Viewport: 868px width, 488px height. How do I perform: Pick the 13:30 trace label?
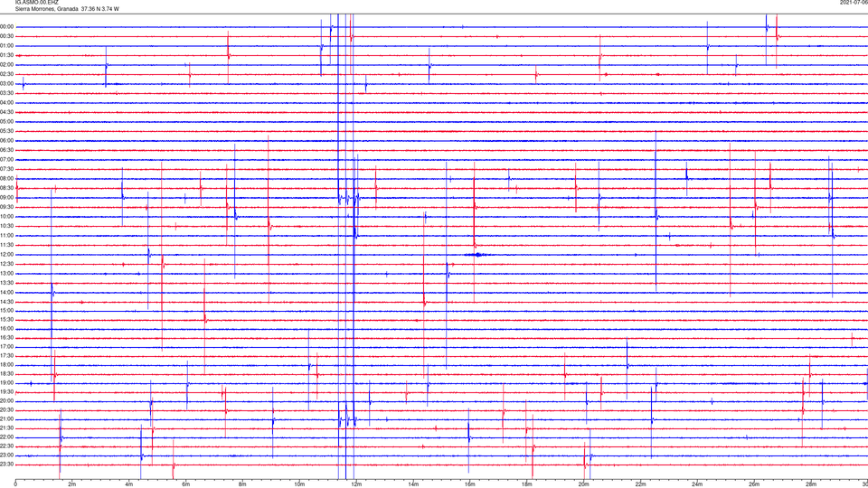pos(7,283)
